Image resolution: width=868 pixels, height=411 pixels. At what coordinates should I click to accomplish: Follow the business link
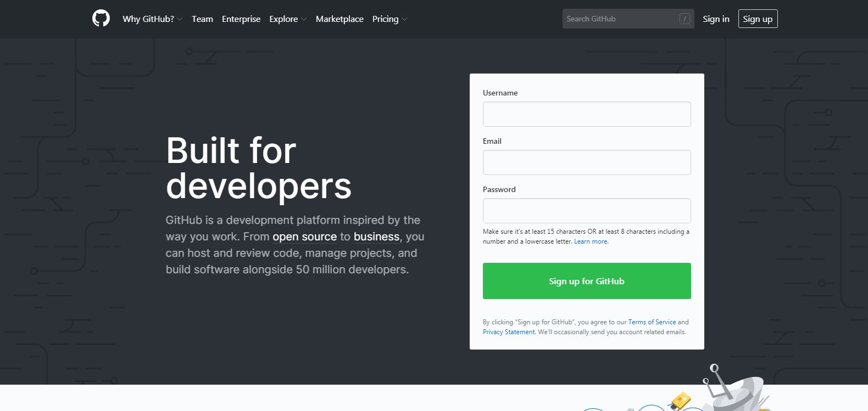tap(376, 237)
